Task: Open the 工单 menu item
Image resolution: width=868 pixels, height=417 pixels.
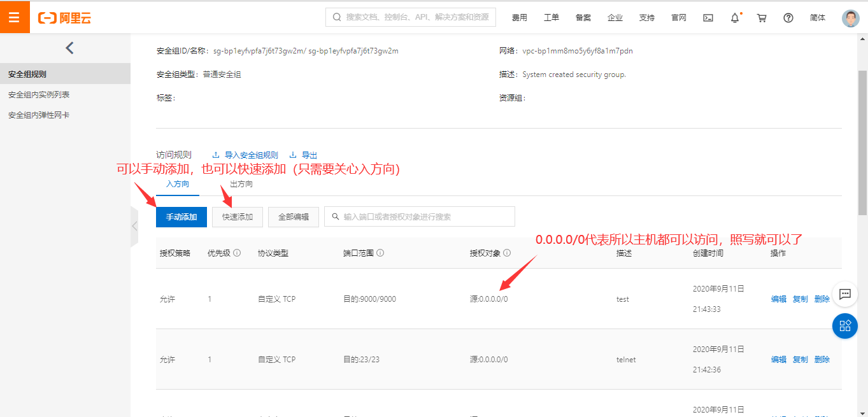Action: click(551, 17)
